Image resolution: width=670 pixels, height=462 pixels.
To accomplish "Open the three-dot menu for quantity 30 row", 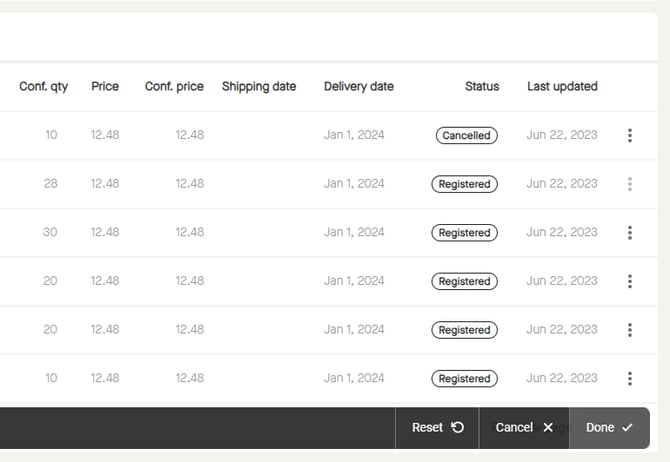I will click(x=629, y=233).
